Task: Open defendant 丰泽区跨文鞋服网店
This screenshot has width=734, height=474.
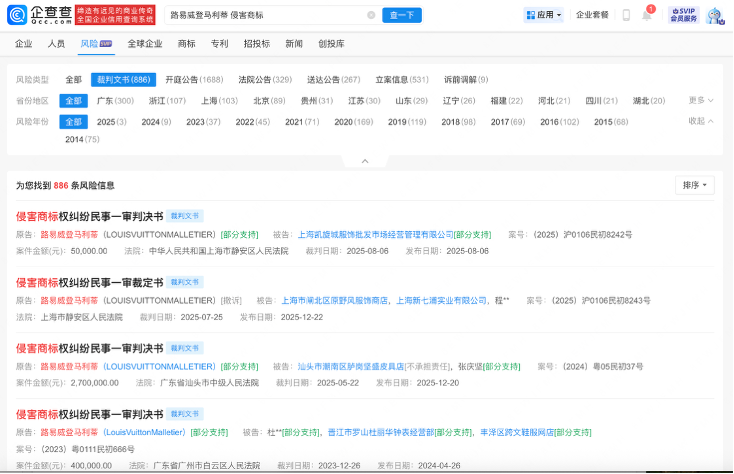Action: 517,432
